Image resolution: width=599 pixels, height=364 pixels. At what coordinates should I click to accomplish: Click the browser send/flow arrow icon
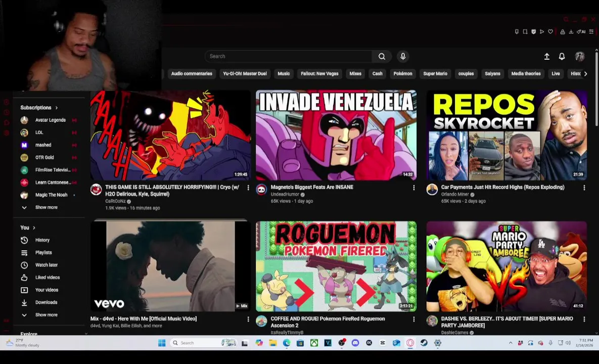[542, 32]
